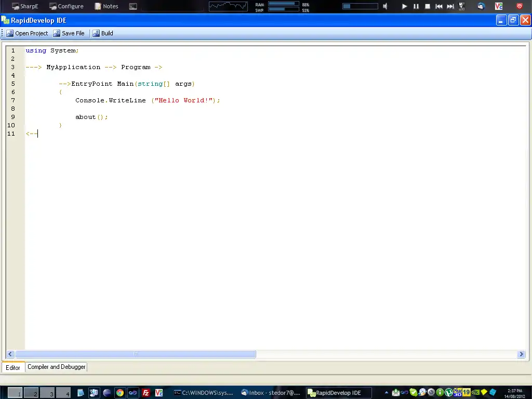This screenshot has width=532, height=399.
Task: Skip to previous track
Action: pyautogui.click(x=438, y=6)
